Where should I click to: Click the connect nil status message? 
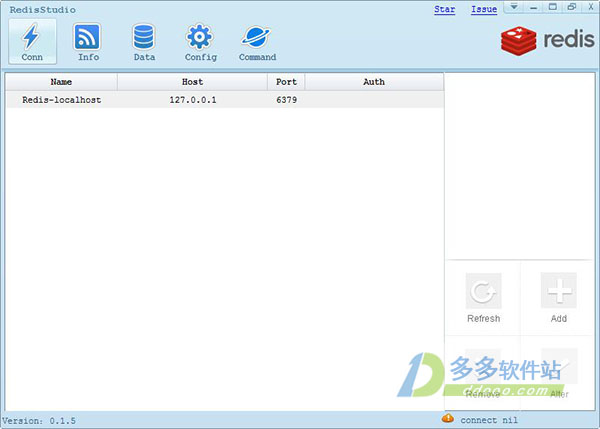489,420
